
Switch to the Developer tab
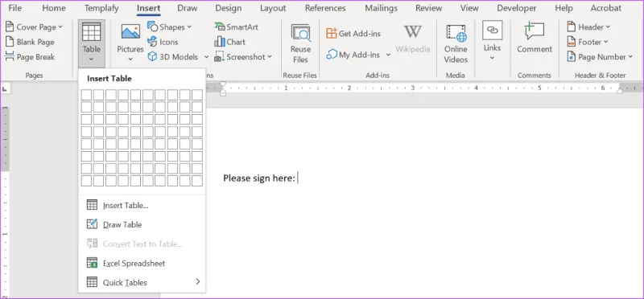[x=517, y=8]
